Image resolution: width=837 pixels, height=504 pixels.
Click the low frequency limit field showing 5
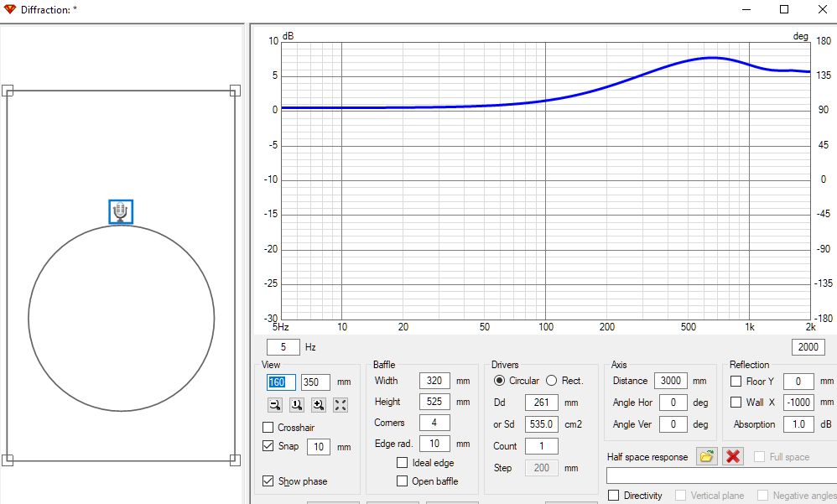pyautogui.click(x=283, y=347)
